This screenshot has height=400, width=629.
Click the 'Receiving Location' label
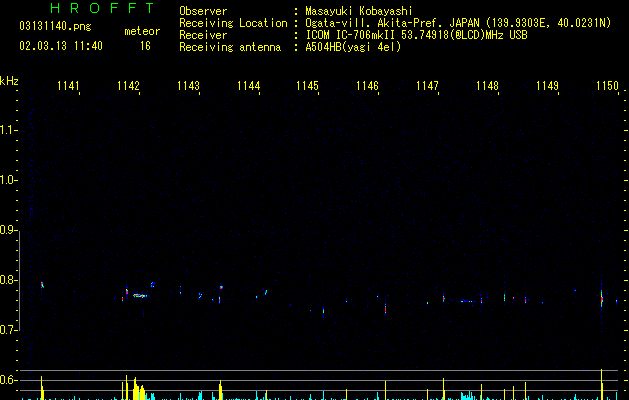233,23
